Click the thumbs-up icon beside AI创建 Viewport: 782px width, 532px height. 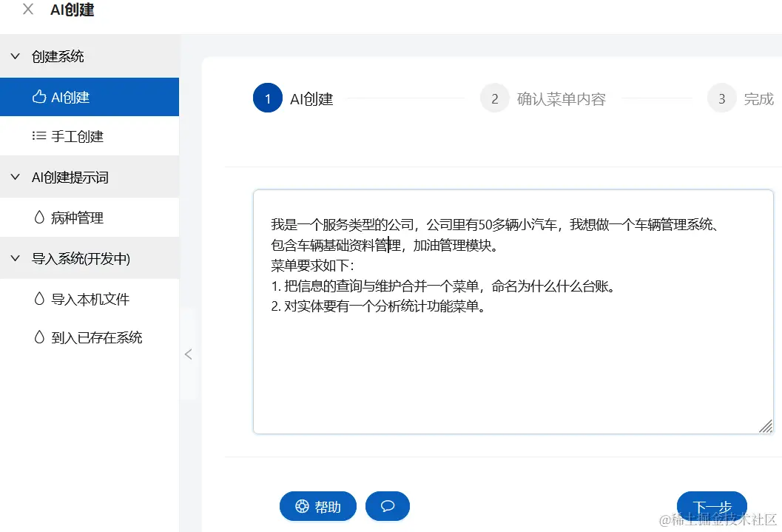[x=39, y=97]
